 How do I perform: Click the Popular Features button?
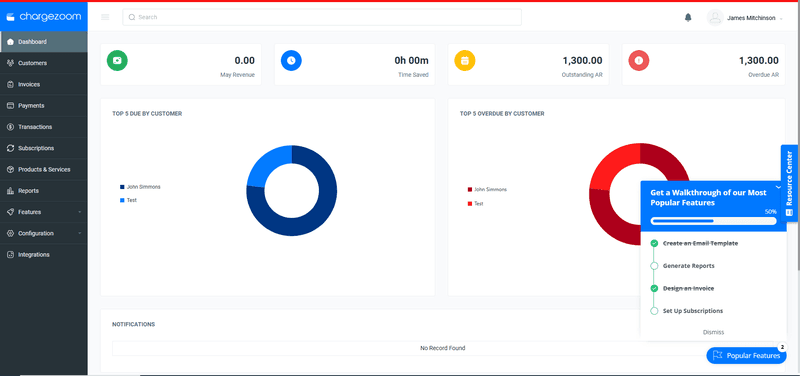tap(746, 356)
